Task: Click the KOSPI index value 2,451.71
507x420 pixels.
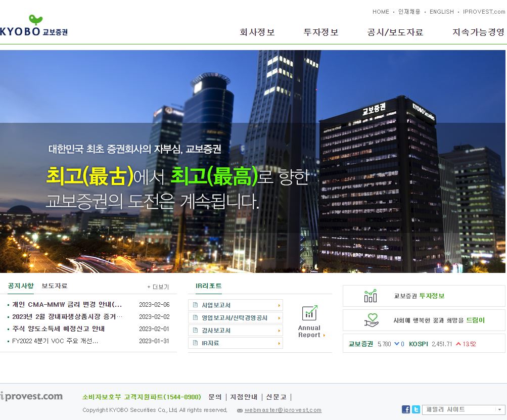Action: 442,344
